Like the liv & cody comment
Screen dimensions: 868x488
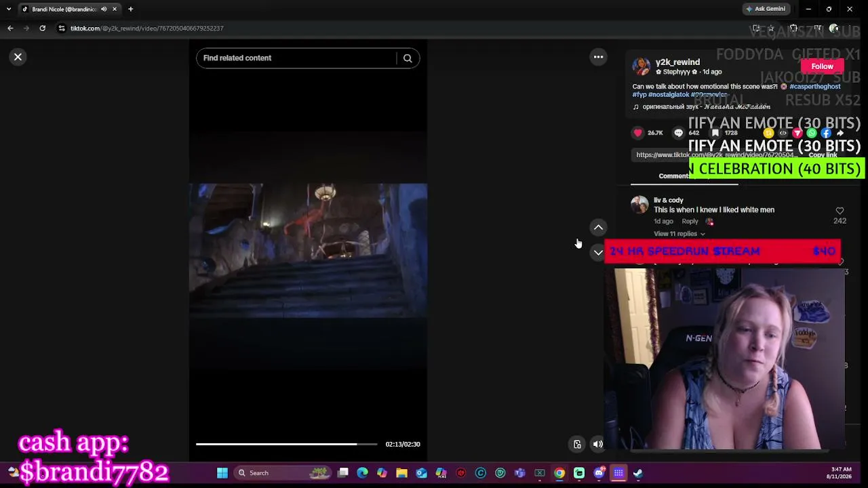840,211
